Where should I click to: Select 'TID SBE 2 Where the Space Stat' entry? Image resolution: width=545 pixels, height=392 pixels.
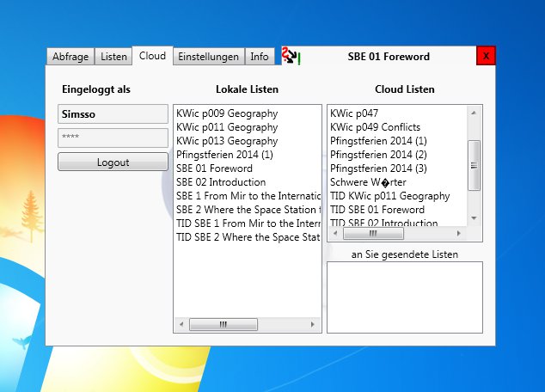click(x=248, y=237)
